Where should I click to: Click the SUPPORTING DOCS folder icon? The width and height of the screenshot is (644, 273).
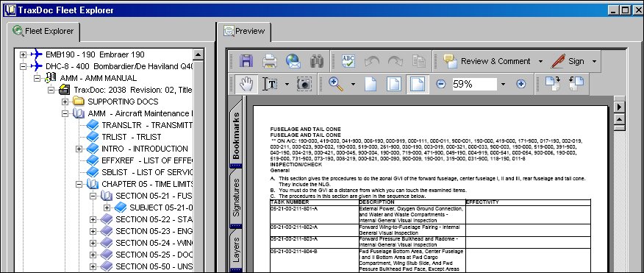pyautogui.click(x=79, y=101)
